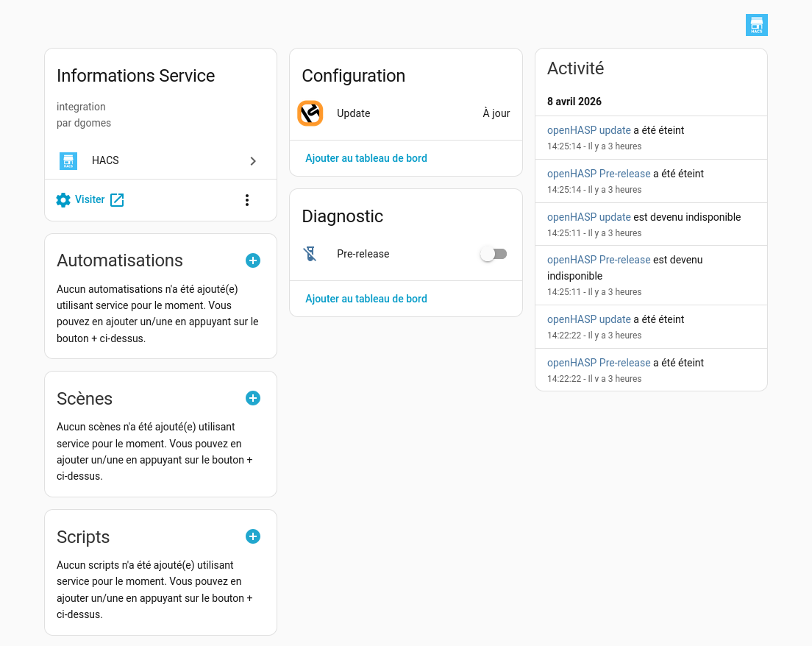Add an automation with the plus icon
This screenshot has width=812, height=646.
click(253, 260)
